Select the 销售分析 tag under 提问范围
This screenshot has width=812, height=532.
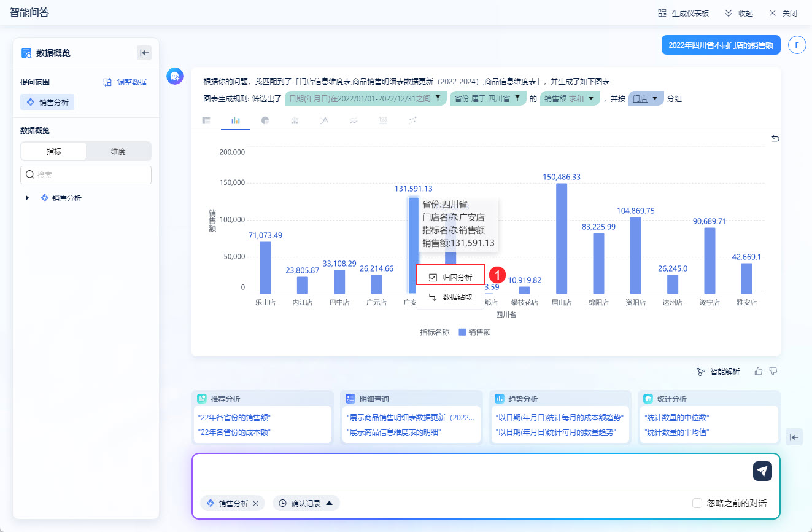click(x=47, y=102)
